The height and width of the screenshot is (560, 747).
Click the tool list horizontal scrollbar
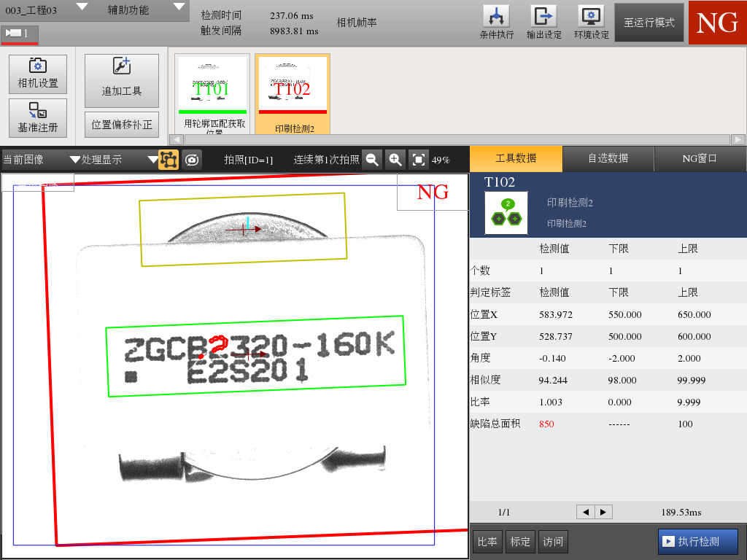pyautogui.click(x=457, y=139)
